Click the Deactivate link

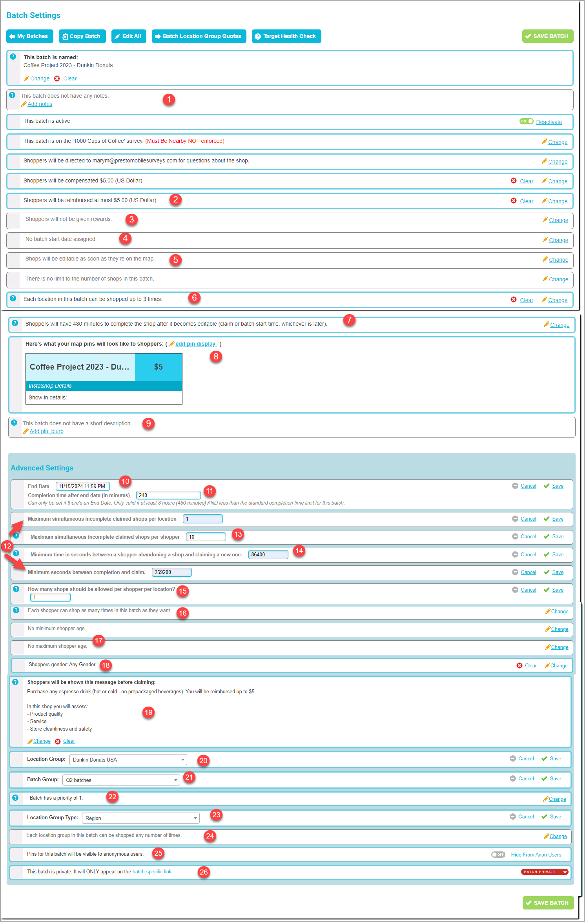[549, 122]
